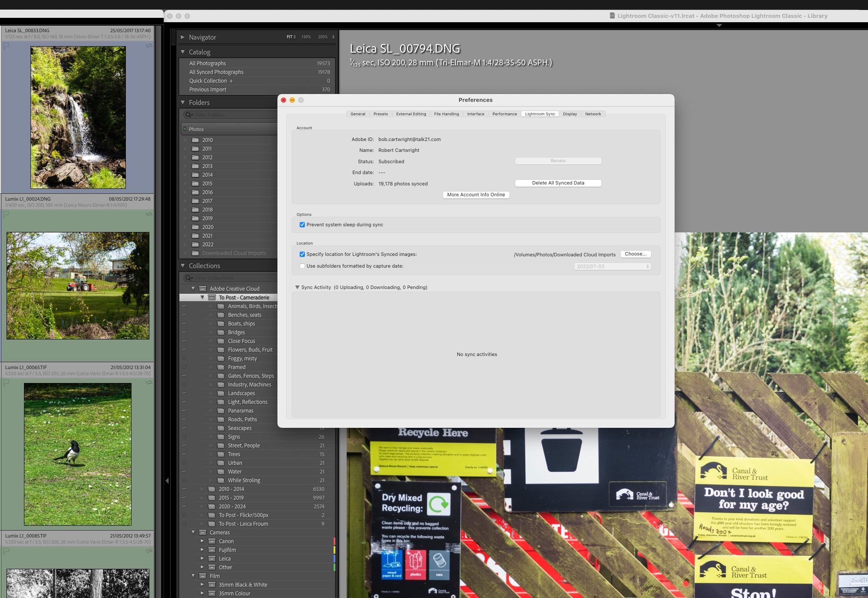Click the 2016 folder icon in Folders panel
Image resolution: width=868 pixels, height=598 pixels.
pos(196,192)
